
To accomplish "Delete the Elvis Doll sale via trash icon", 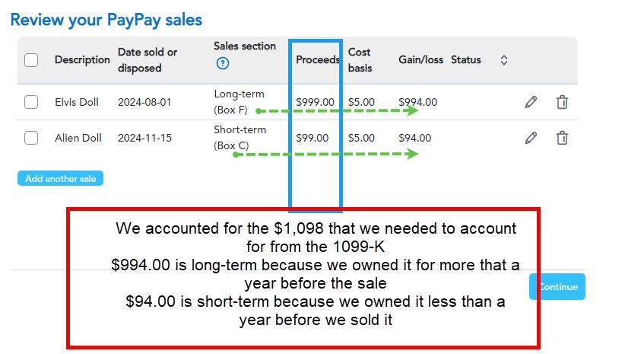I will pos(562,102).
